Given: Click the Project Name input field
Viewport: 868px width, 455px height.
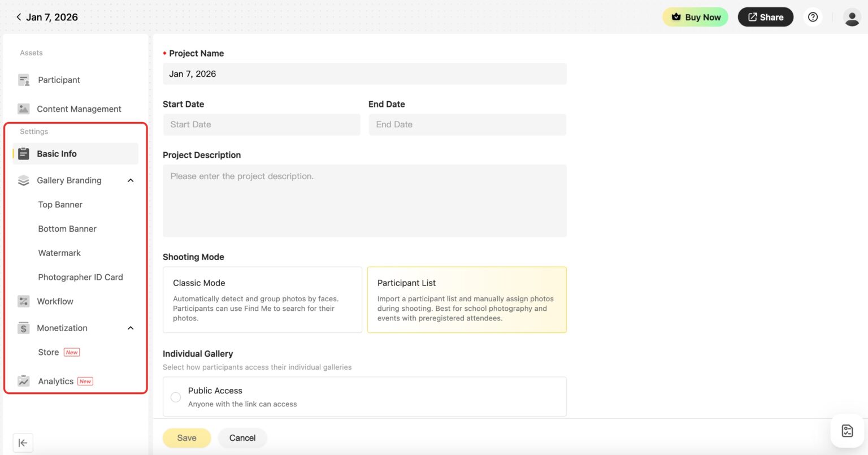Looking at the screenshot, I should pos(364,74).
